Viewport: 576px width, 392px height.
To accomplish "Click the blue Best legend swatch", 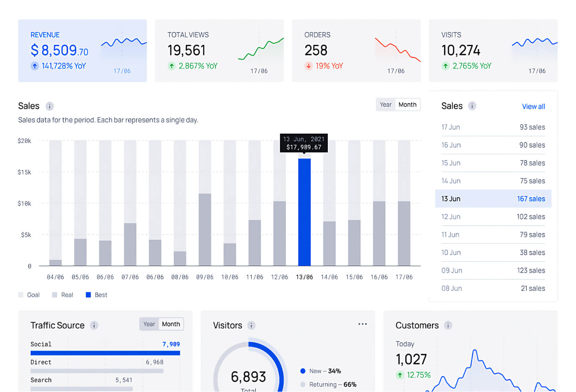I will [x=88, y=295].
